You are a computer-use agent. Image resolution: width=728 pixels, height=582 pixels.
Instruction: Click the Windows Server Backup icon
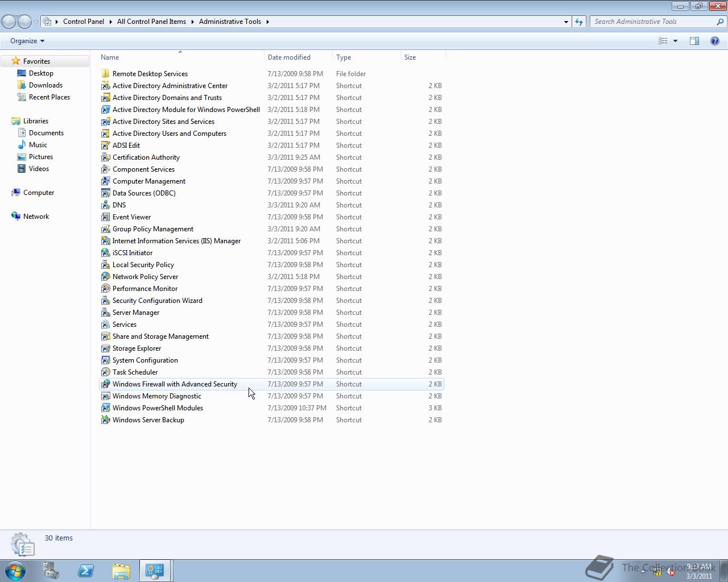(x=105, y=420)
